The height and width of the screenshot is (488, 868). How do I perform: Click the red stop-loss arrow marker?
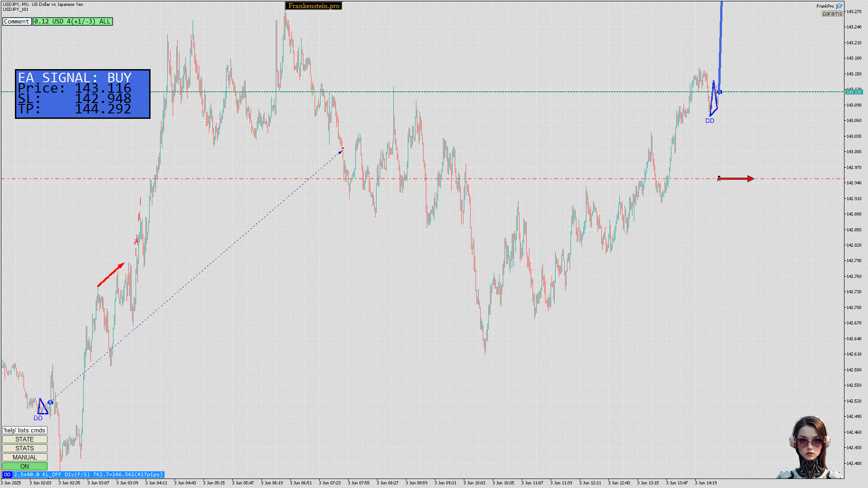[x=736, y=179]
